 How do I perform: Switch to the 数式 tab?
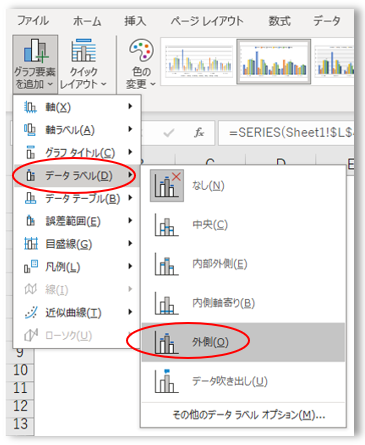pos(279,21)
